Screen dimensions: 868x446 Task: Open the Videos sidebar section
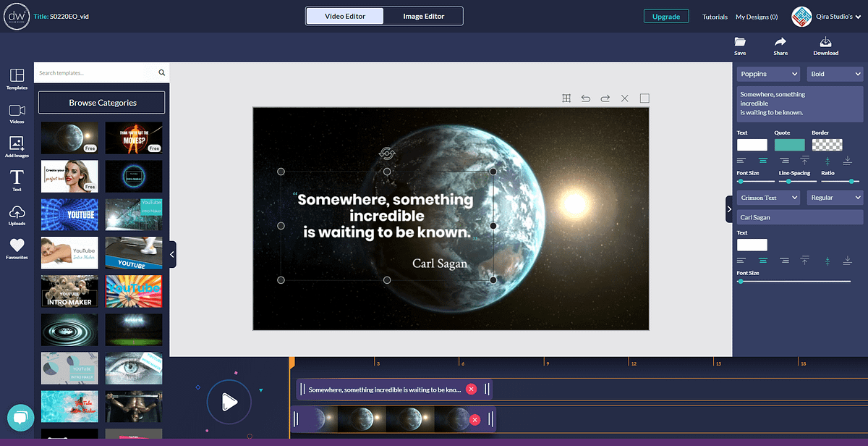coord(17,111)
